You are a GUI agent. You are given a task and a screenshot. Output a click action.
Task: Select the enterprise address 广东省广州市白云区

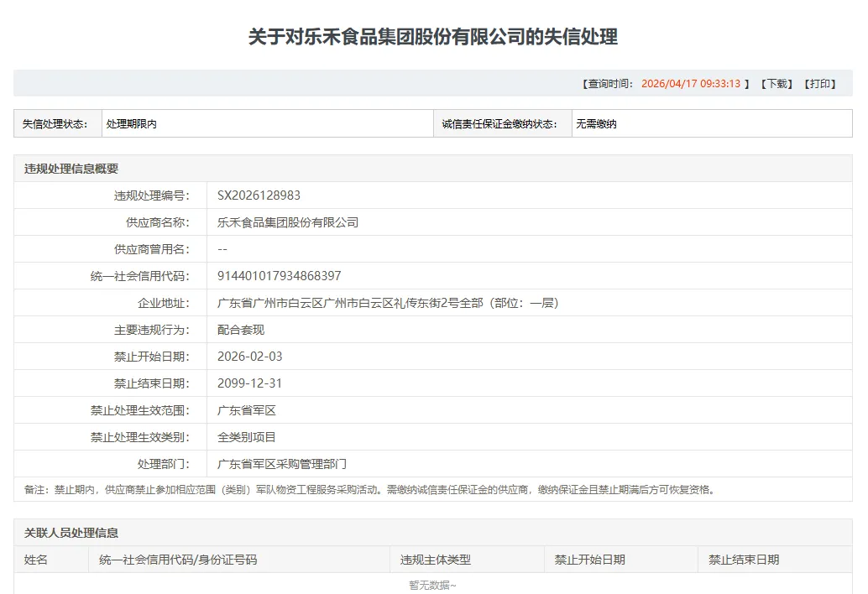(388, 303)
